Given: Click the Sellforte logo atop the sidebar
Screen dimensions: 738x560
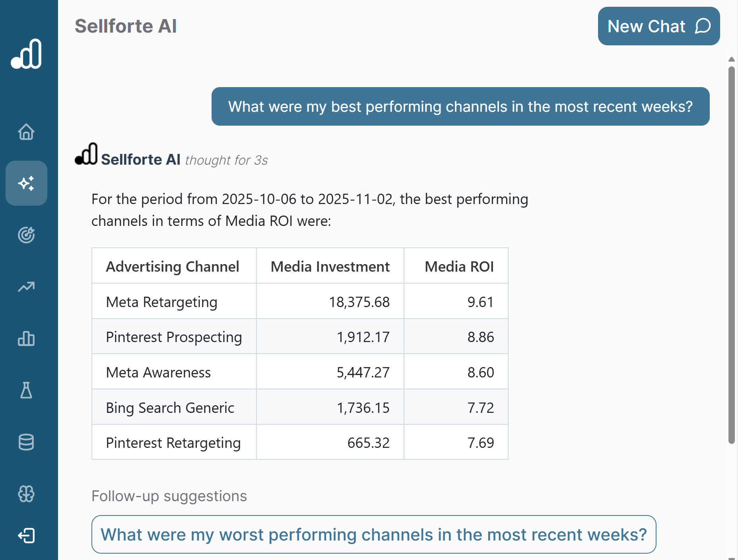Looking at the screenshot, I should point(26,54).
